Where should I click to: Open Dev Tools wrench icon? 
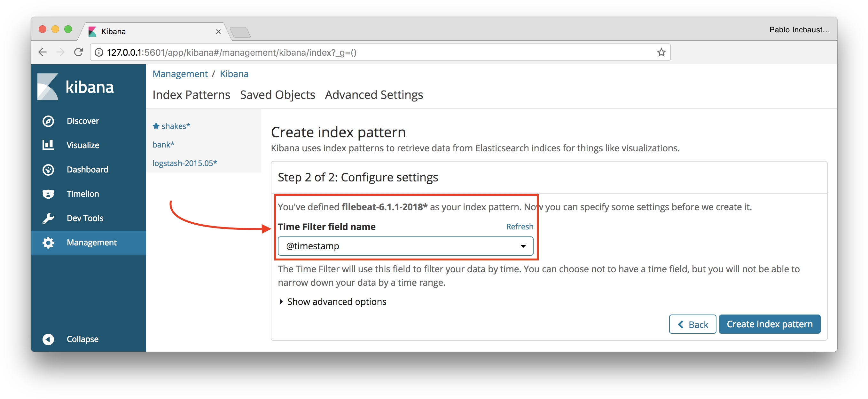[x=48, y=218]
